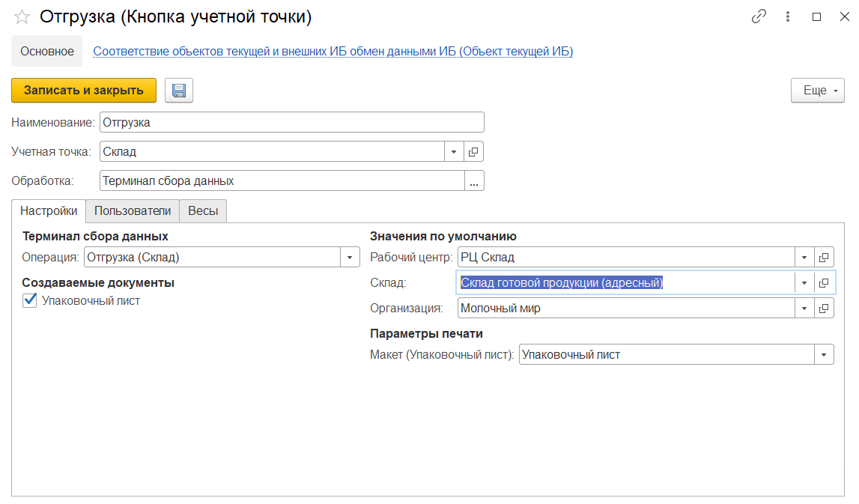Open the Склад field record icon

pos(824,283)
